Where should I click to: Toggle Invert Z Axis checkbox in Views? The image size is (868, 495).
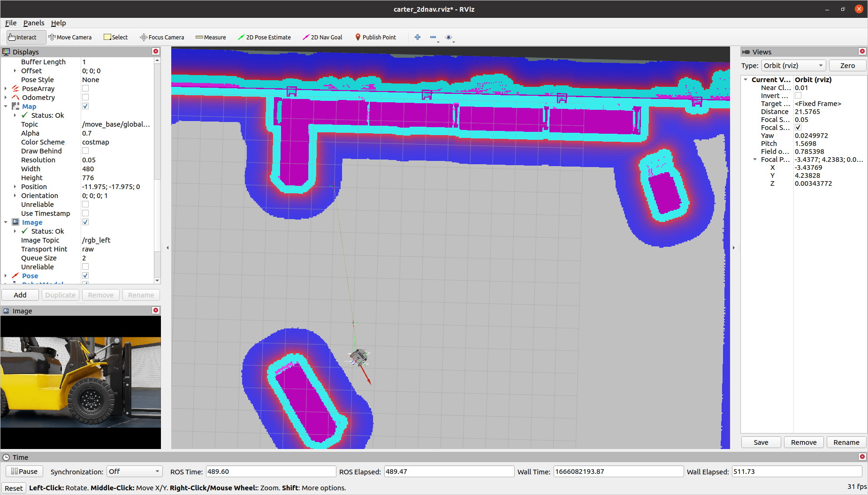pos(798,95)
